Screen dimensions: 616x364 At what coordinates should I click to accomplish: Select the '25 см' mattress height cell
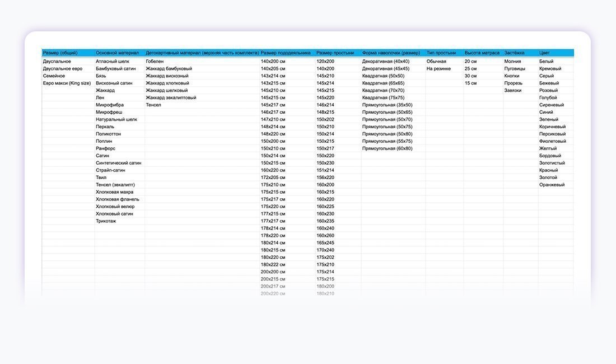[470, 69]
